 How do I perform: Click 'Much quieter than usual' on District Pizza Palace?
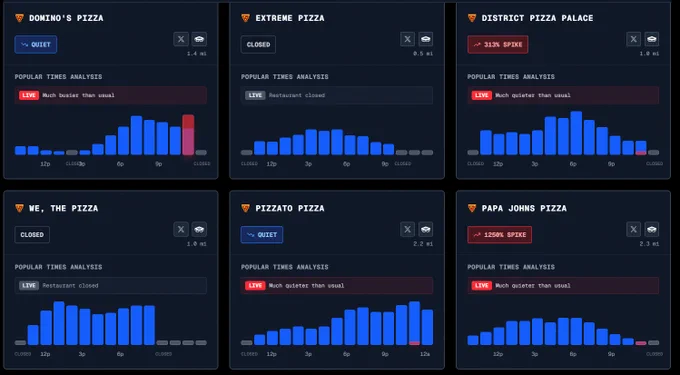click(533, 95)
